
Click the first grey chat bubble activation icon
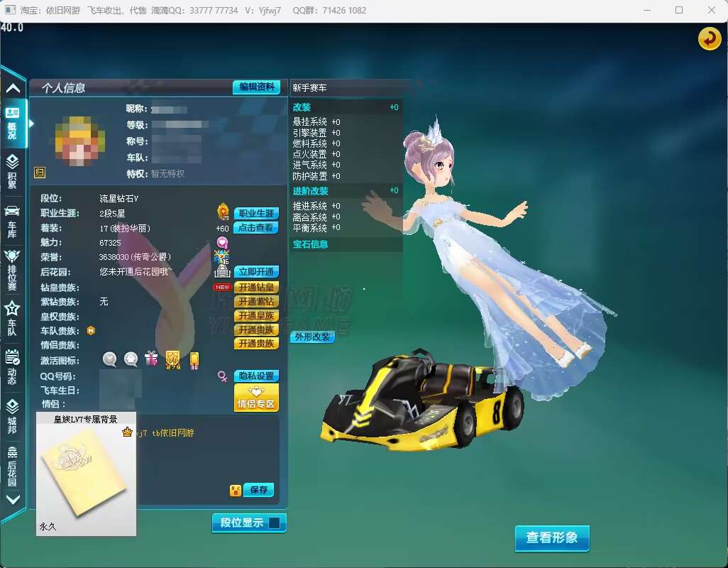[x=109, y=359]
